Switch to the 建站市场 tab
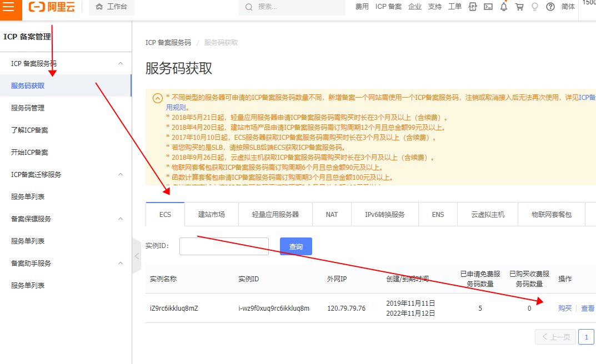Viewport: 596px width, 364px height. click(x=211, y=214)
